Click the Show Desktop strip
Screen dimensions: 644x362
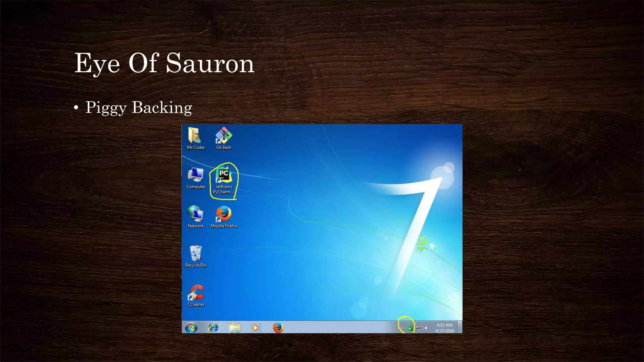coord(460,327)
